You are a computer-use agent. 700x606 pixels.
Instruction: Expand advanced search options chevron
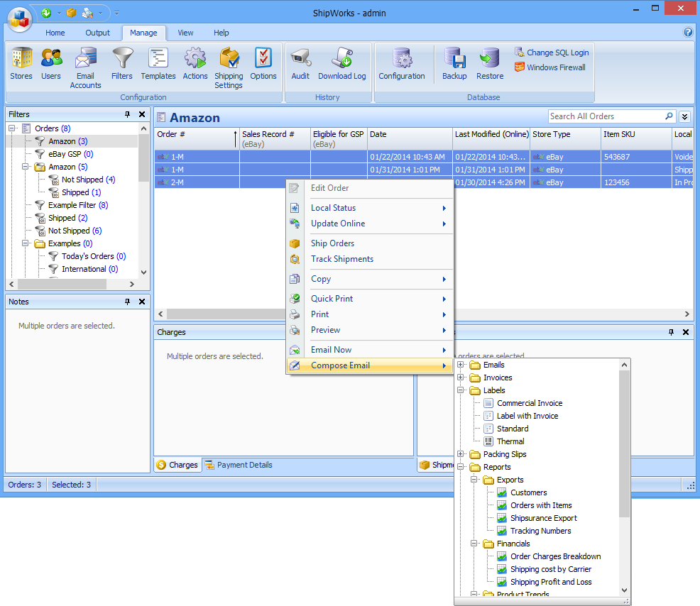[684, 116]
